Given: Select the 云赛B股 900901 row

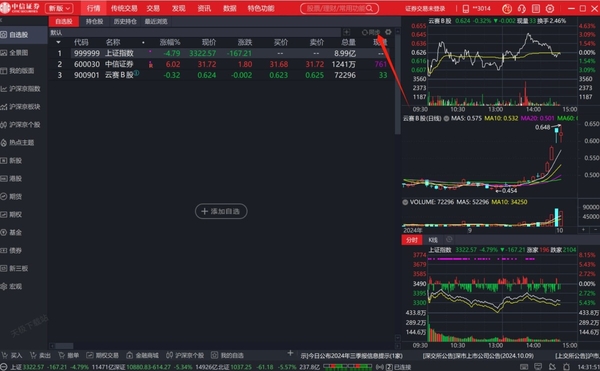Looking at the screenshot, I should [221, 75].
